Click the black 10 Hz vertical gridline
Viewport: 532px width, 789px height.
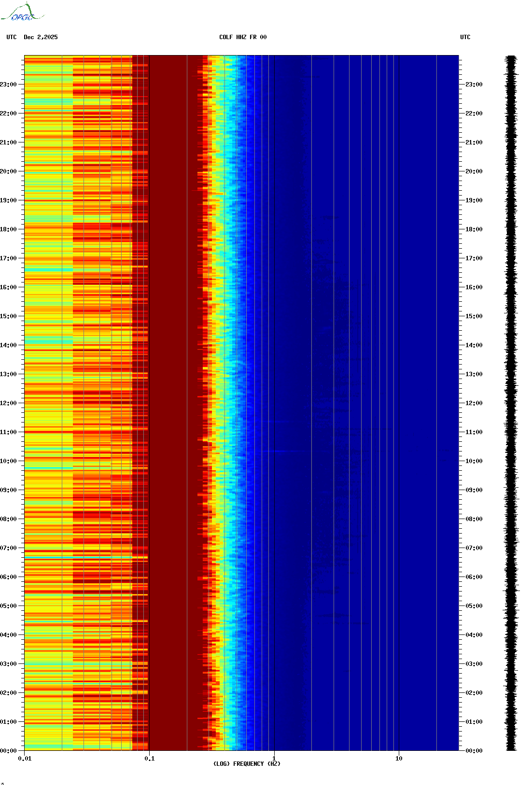click(399, 386)
